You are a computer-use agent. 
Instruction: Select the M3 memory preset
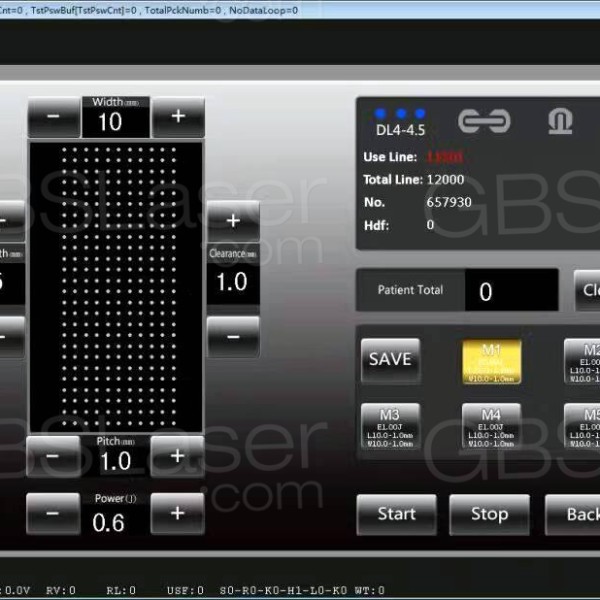click(x=389, y=425)
